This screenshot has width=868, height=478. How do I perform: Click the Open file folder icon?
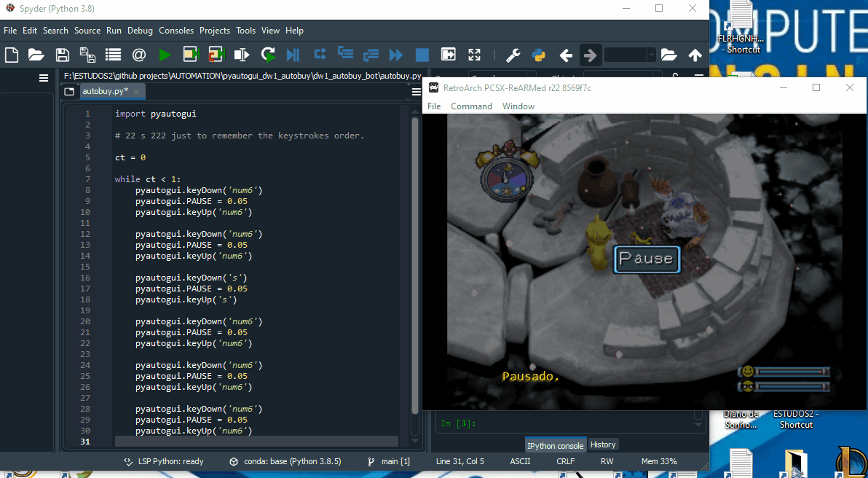click(x=36, y=55)
